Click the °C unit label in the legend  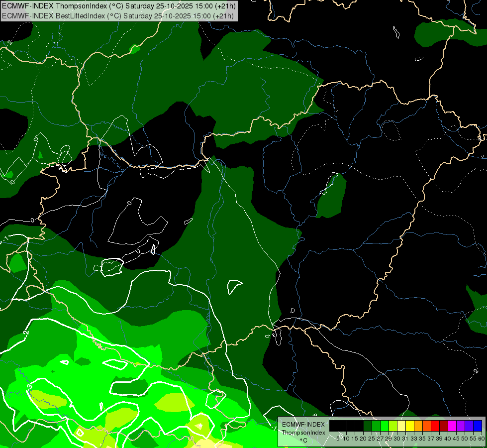click(x=303, y=441)
